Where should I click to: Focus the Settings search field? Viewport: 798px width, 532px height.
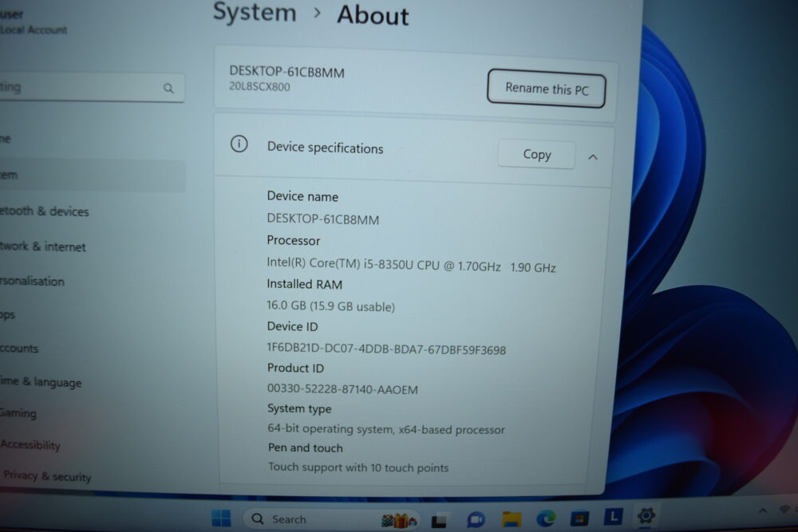92,88
